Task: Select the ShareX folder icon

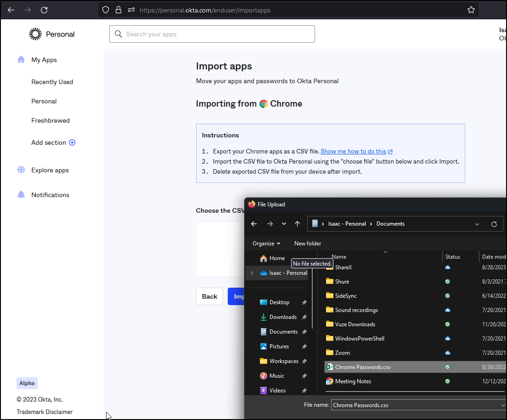Action: pyautogui.click(x=329, y=267)
